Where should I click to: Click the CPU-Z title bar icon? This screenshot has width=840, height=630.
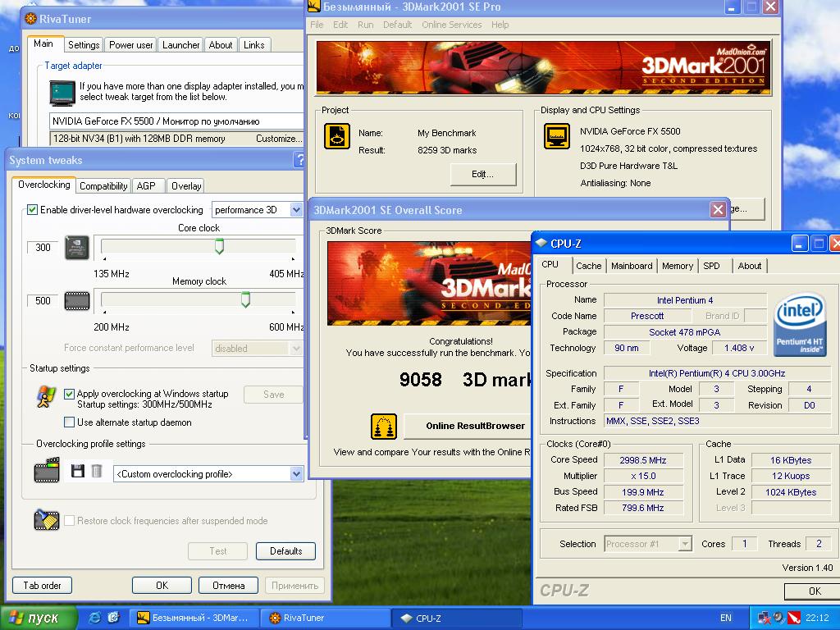(541, 243)
